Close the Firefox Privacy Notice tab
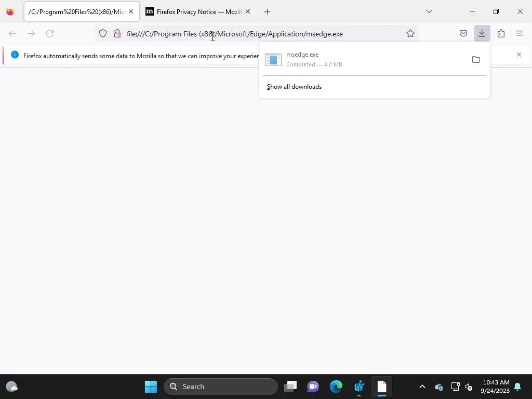The width and height of the screenshot is (532, 399). click(248, 11)
